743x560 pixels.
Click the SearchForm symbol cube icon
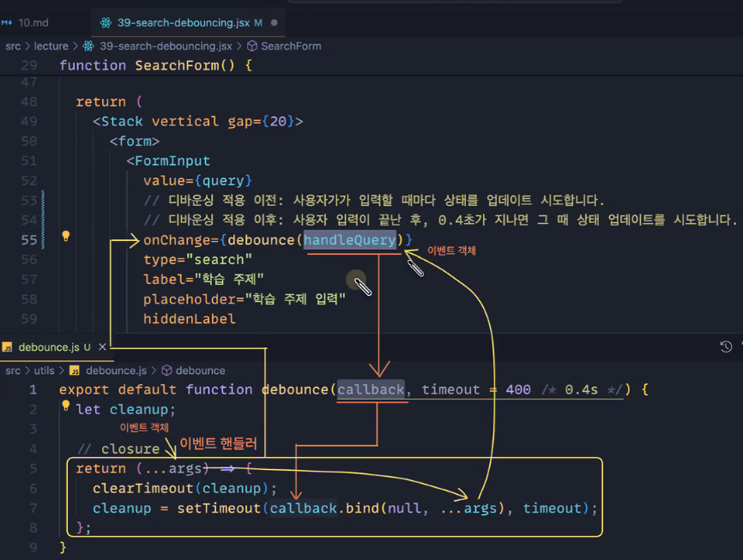252,46
